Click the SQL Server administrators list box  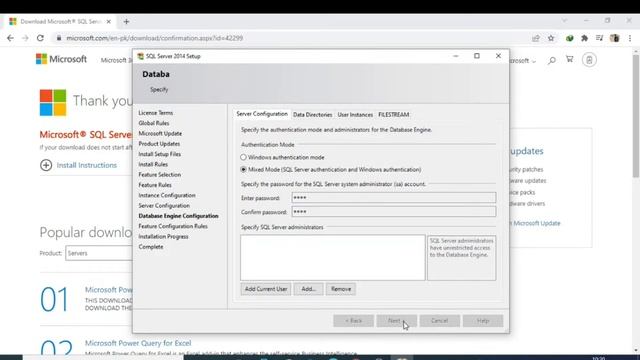tap(333, 258)
